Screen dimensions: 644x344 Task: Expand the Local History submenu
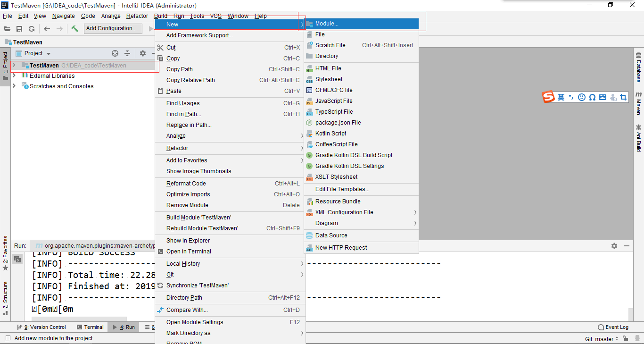[x=230, y=264]
